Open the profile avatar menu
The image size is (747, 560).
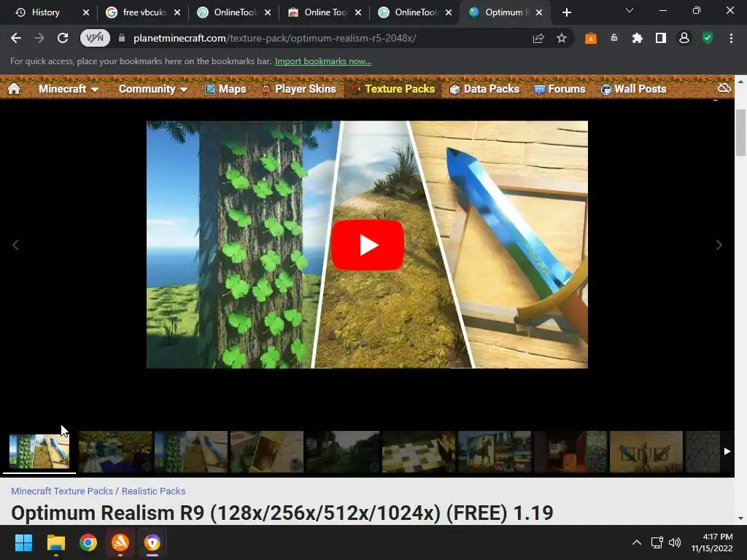[x=684, y=38]
